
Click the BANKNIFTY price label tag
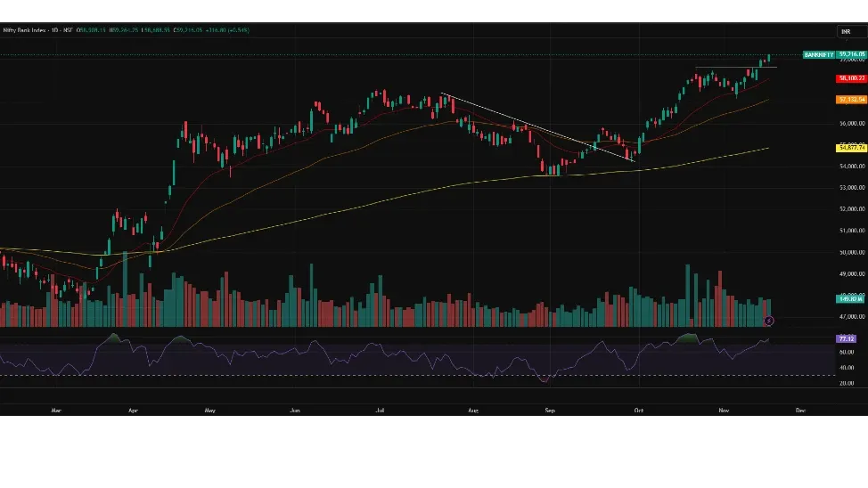pos(819,54)
